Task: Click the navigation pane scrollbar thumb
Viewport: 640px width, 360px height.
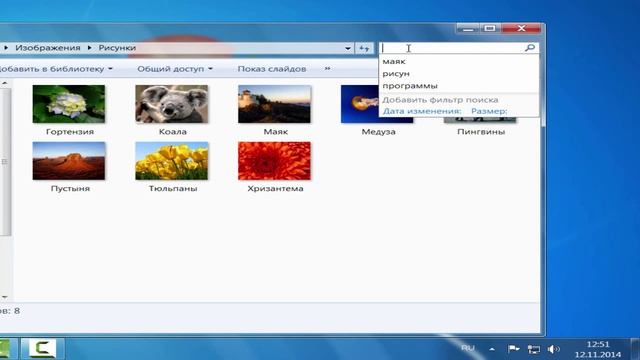Action: (5, 162)
